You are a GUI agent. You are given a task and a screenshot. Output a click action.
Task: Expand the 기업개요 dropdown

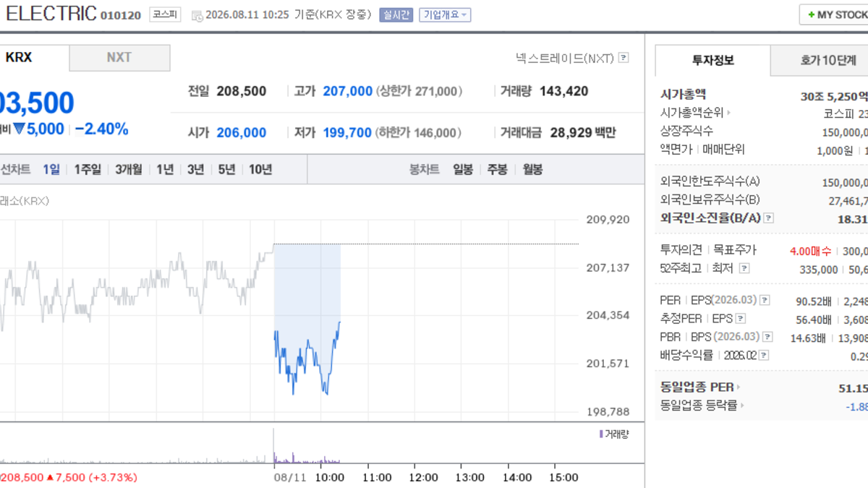pyautogui.click(x=446, y=14)
